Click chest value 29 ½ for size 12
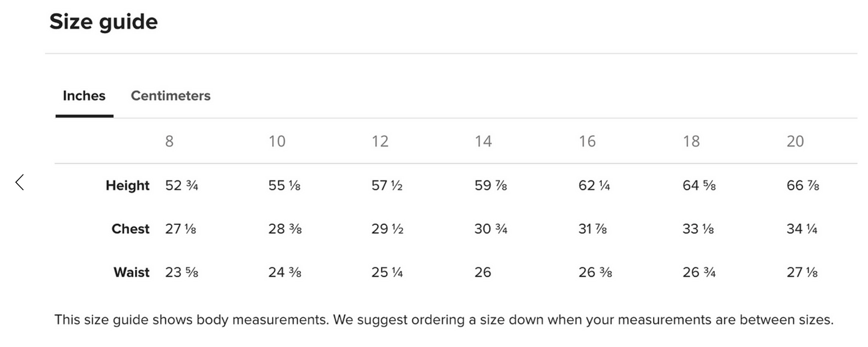This screenshot has height=347, width=868. 387,229
